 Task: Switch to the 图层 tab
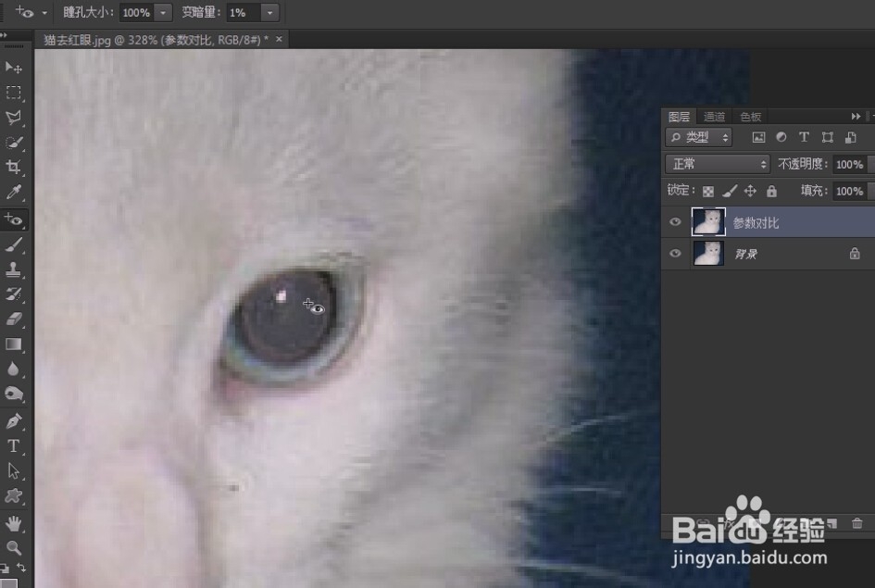click(679, 117)
